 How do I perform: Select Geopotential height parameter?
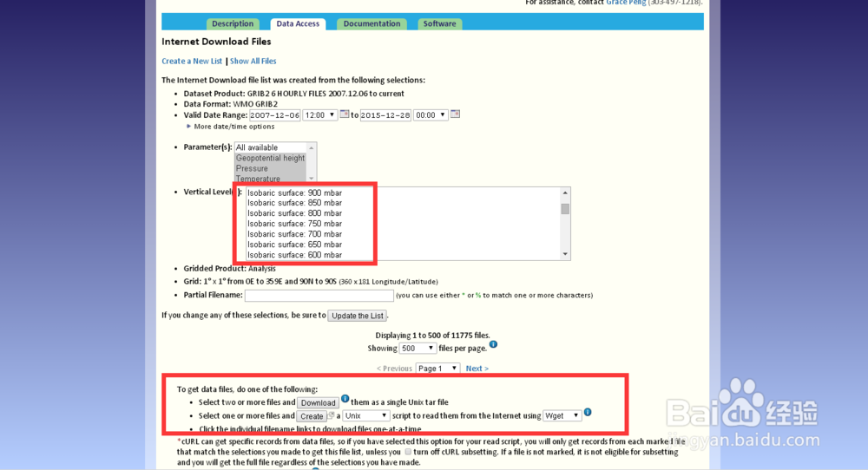(x=270, y=158)
